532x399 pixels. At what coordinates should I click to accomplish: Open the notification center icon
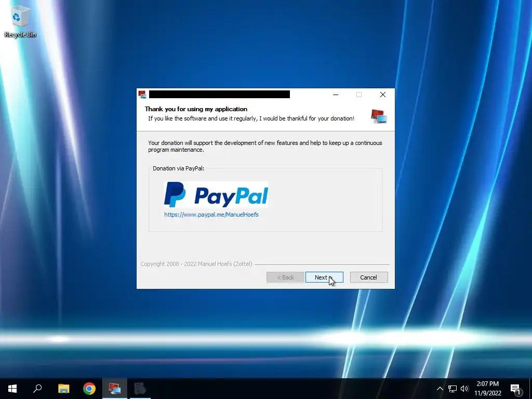516,389
